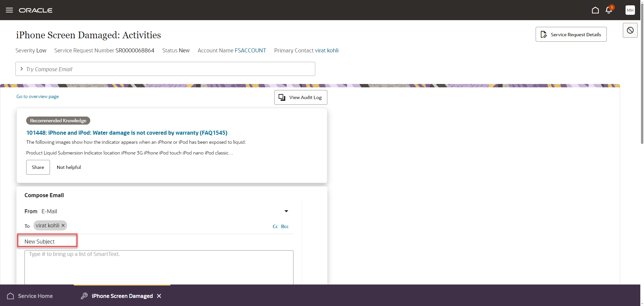Open knowledge article 101448 link
Image resolution: width=644 pixels, height=306 pixels.
coord(127,133)
